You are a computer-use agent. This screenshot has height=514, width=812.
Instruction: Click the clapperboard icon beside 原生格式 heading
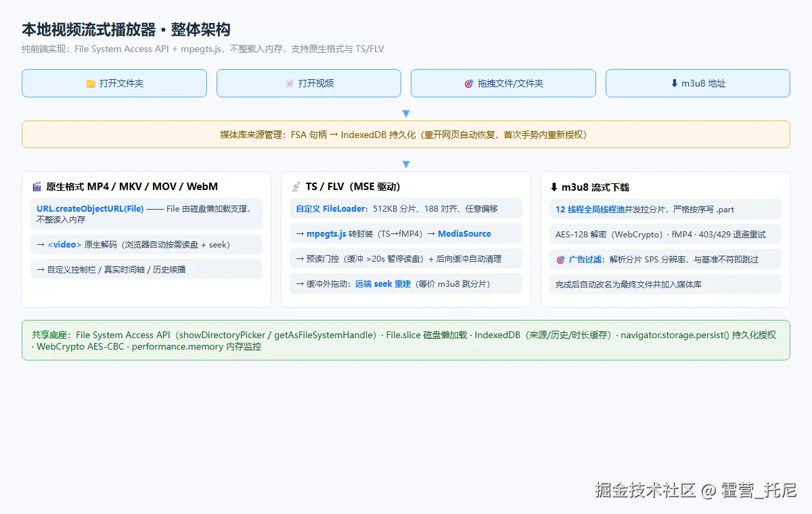pyautogui.click(x=37, y=187)
